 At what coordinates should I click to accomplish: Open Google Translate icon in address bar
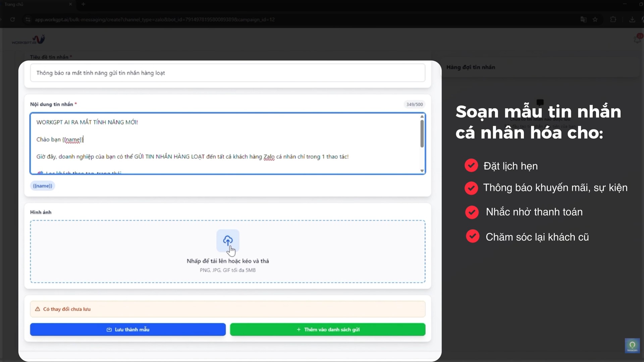pyautogui.click(x=584, y=19)
